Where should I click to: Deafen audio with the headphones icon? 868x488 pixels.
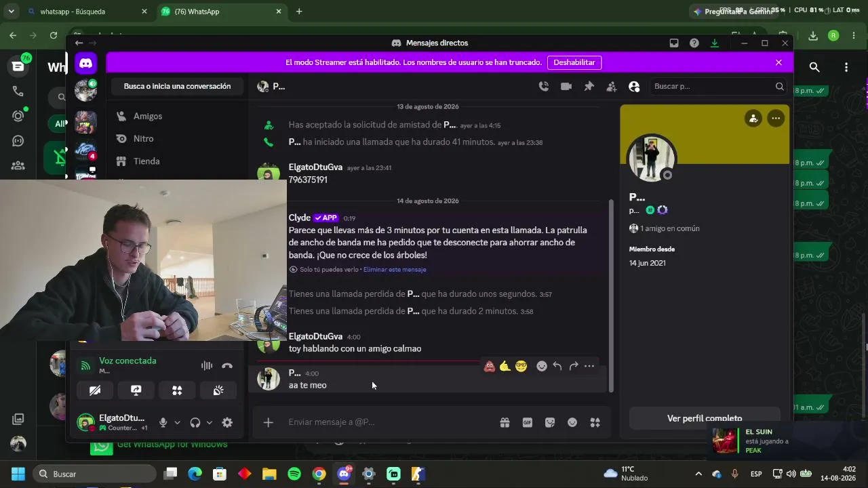195,423
